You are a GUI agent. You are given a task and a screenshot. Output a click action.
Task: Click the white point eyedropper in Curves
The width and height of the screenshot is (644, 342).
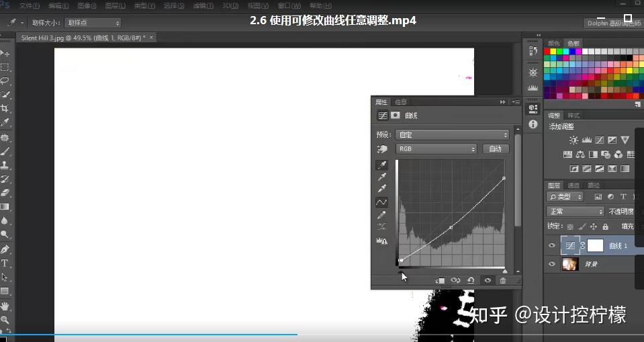[382, 189]
